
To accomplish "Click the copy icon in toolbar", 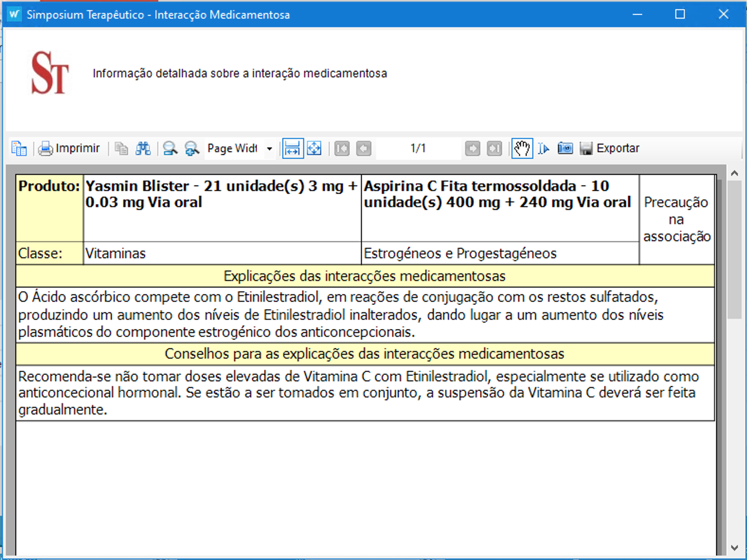I will click(x=121, y=149).
